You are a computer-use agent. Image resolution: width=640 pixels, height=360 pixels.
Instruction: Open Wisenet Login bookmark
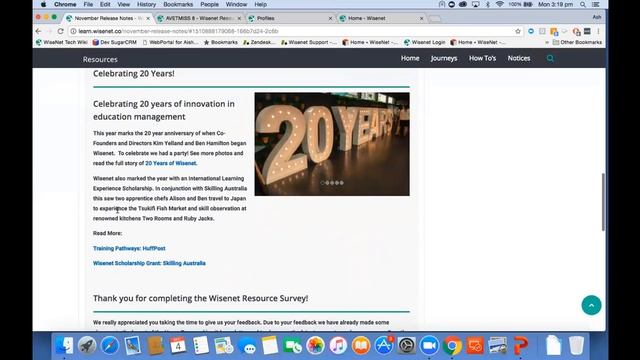click(424, 42)
